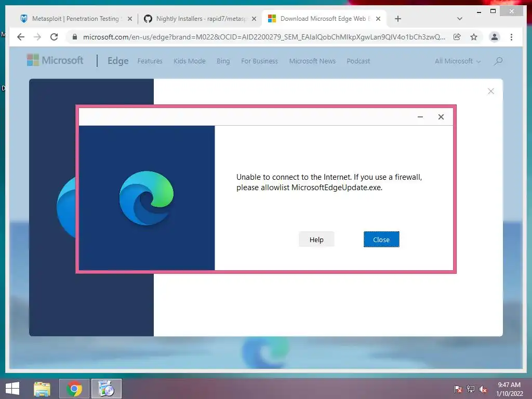Image resolution: width=532 pixels, height=399 pixels.
Task: Click the Microsoft logo on webpage
Action: [55, 60]
